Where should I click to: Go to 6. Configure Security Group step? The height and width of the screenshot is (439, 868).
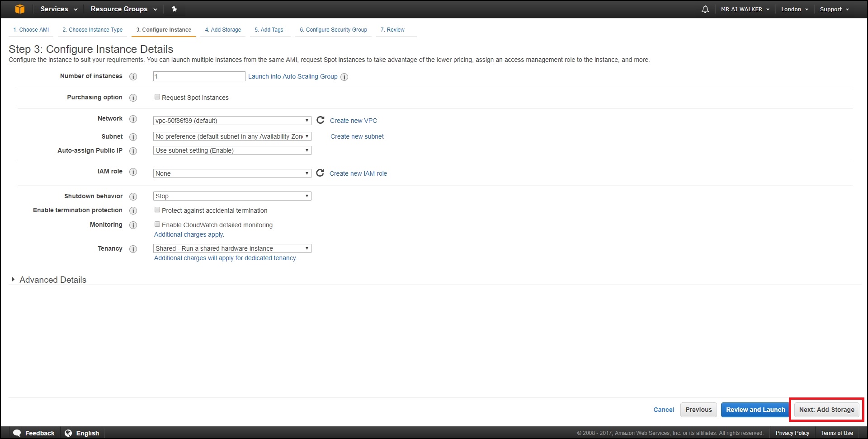coord(334,30)
